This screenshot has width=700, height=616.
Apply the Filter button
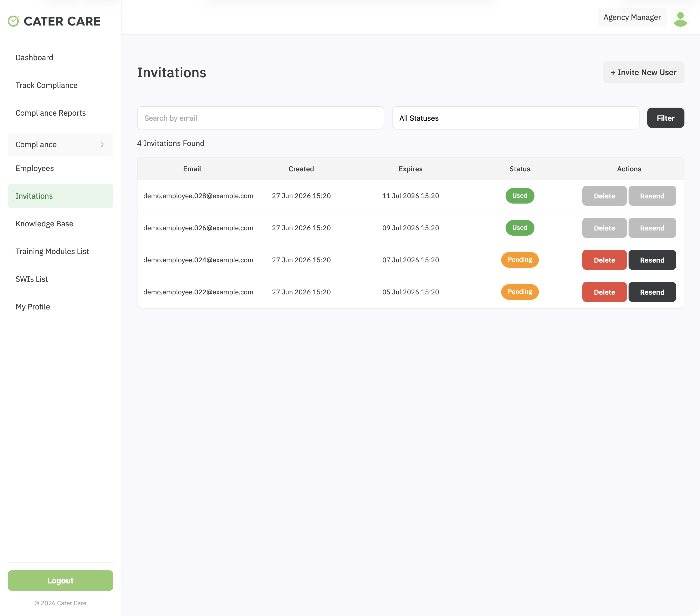click(665, 118)
